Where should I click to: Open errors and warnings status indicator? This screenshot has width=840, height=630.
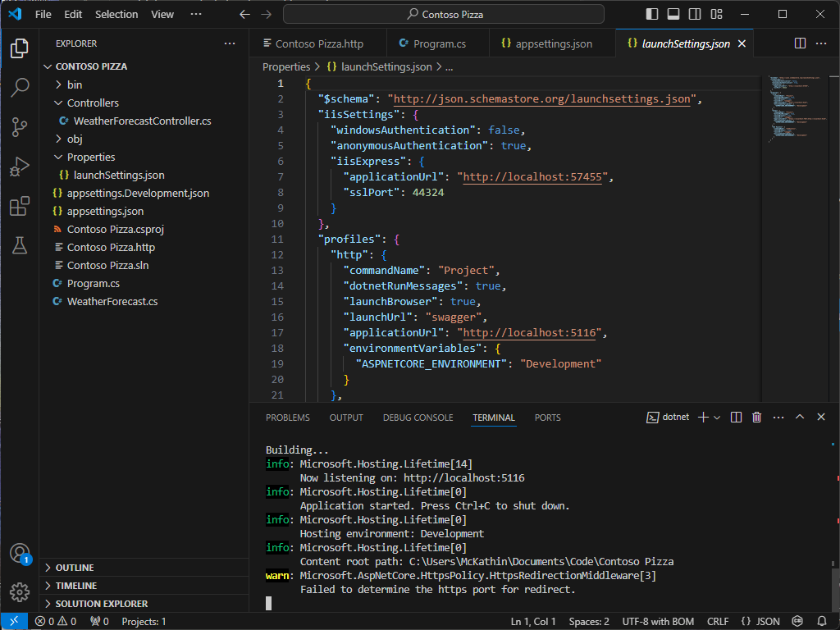click(56, 622)
